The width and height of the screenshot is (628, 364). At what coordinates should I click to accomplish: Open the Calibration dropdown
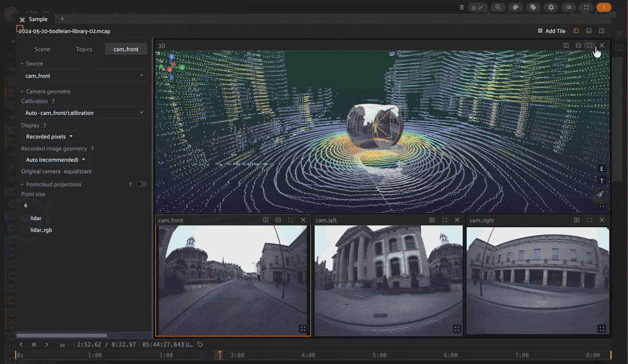[84, 113]
